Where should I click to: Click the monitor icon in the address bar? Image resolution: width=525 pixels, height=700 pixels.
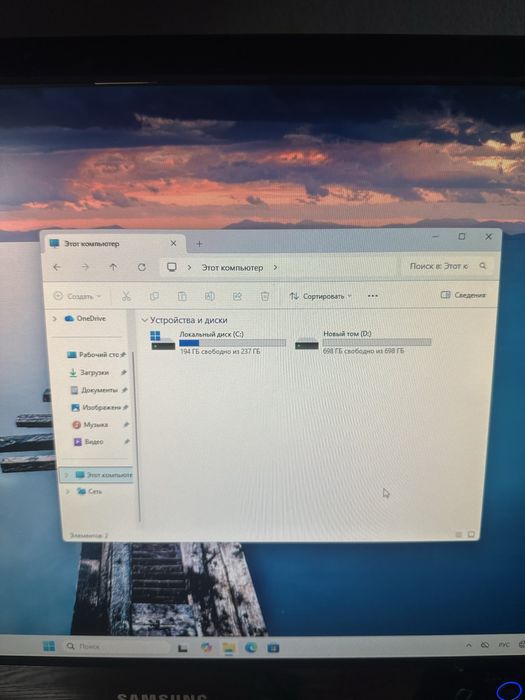pos(172,267)
